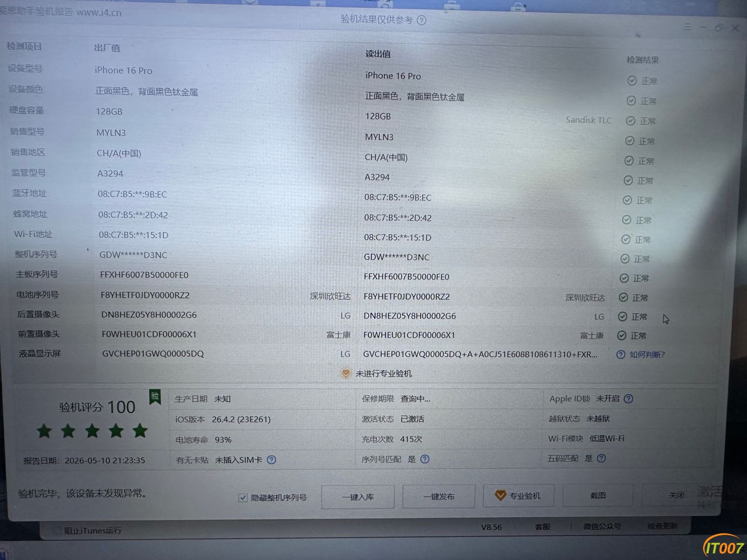Click the 已激活 activation status value
This screenshot has width=747, height=560.
412,419
